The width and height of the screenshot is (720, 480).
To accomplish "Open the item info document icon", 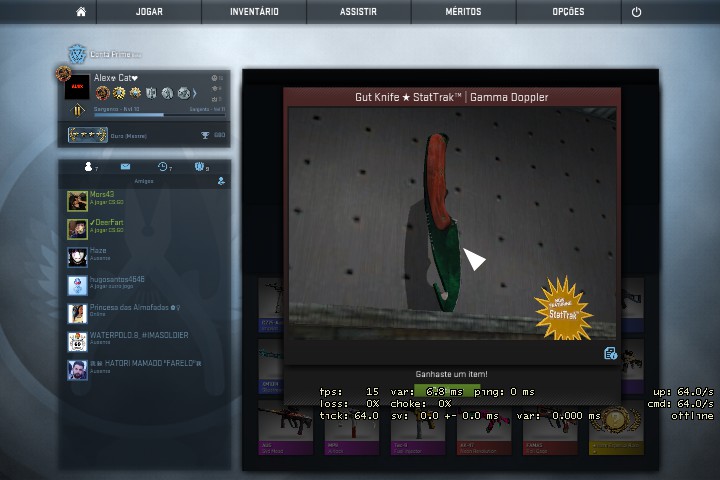I will [610, 353].
